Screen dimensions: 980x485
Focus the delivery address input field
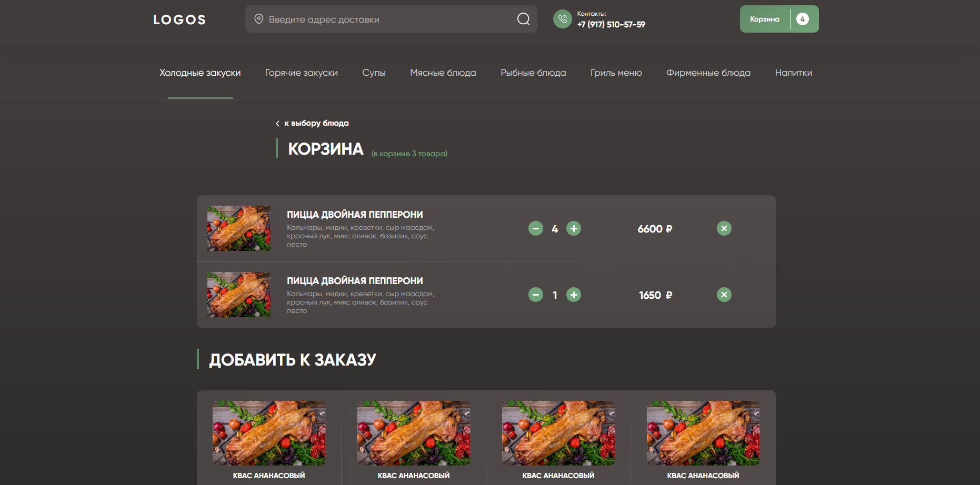pos(391,19)
